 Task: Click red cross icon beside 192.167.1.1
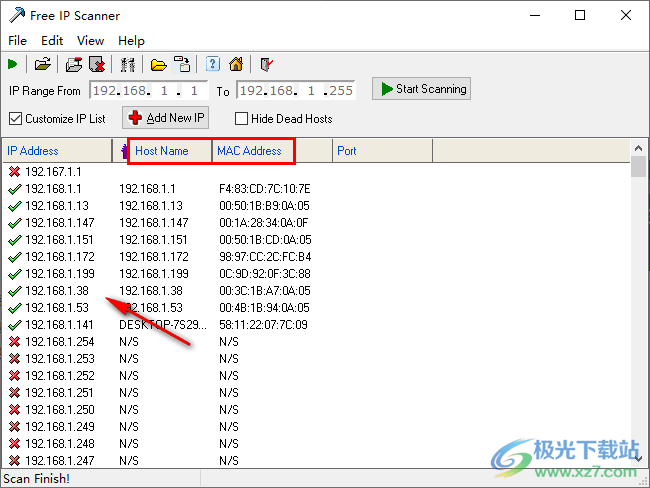15,172
